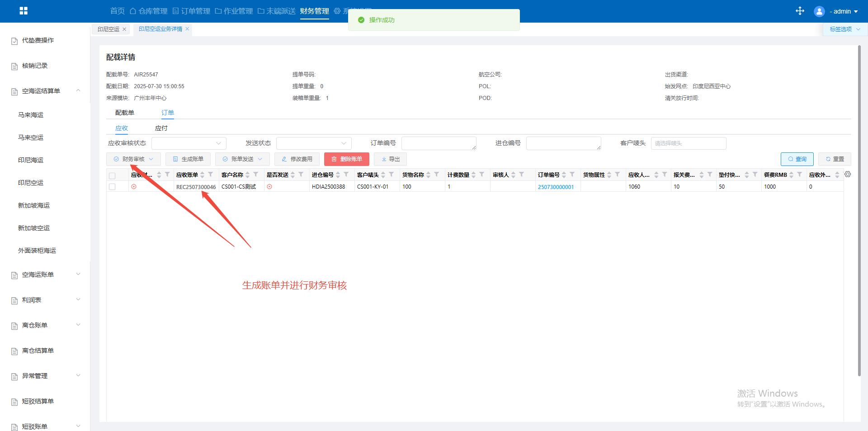Click filter icon on 应收账单 column

point(211,175)
